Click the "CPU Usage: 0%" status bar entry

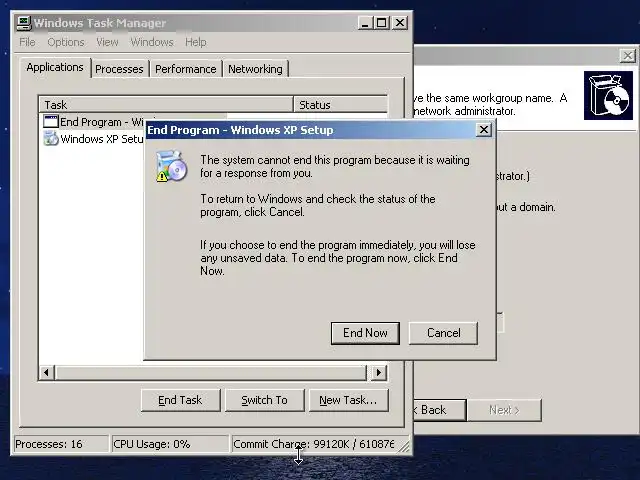tap(170, 444)
